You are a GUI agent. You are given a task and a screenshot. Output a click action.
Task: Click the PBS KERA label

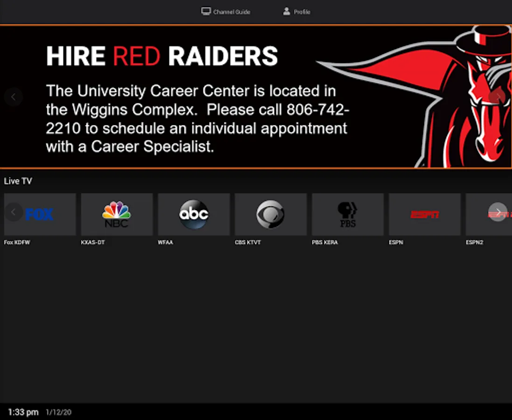point(325,242)
